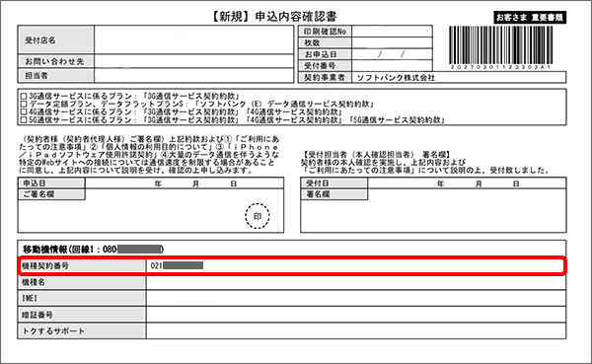Click the お客さま 重要書類 badge
Image resolution: width=592 pixels, height=364 pixels.
[x=530, y=18]
